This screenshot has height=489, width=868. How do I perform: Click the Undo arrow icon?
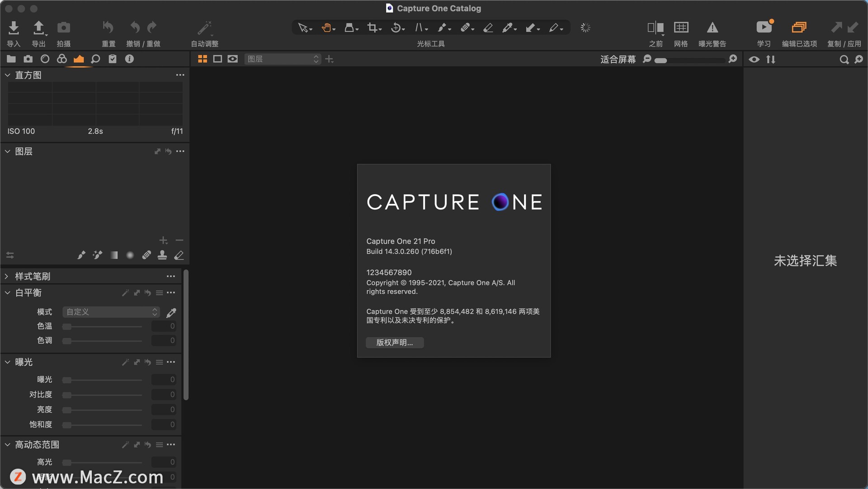(x=135, y=28)
